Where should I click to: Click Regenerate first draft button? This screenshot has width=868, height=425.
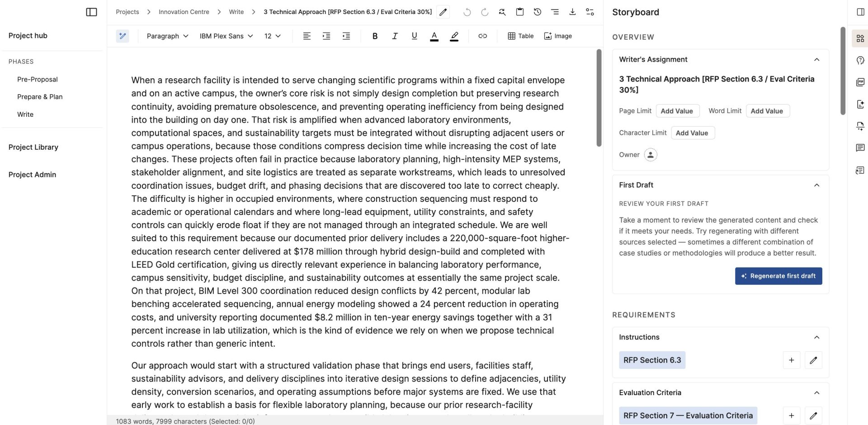coord(778,276)
